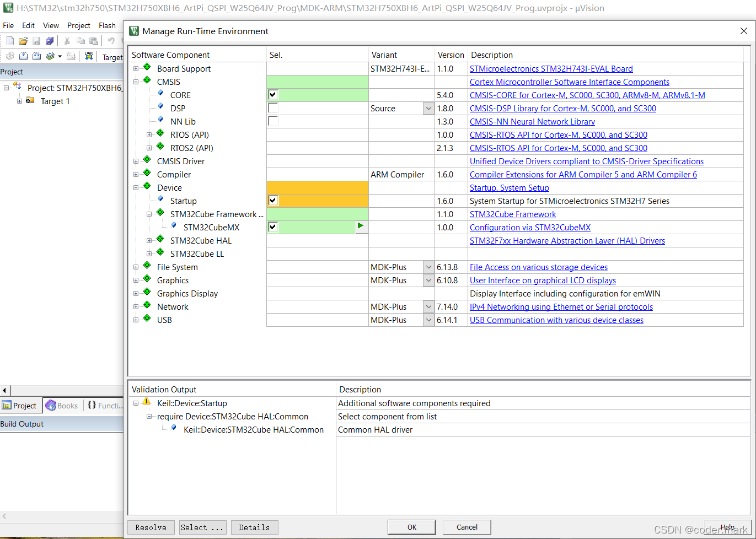Open the DSP Source variant dropdown
756x539 pixels.
pyautogui.click(x=428, y=109)
